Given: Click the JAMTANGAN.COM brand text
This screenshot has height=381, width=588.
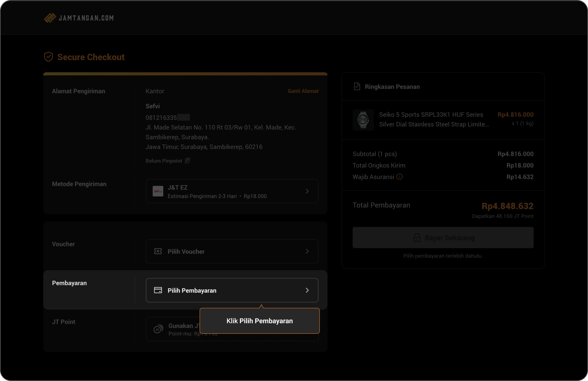Looking at the screenshot, I should pyautogui.click(x=86, y=18).
